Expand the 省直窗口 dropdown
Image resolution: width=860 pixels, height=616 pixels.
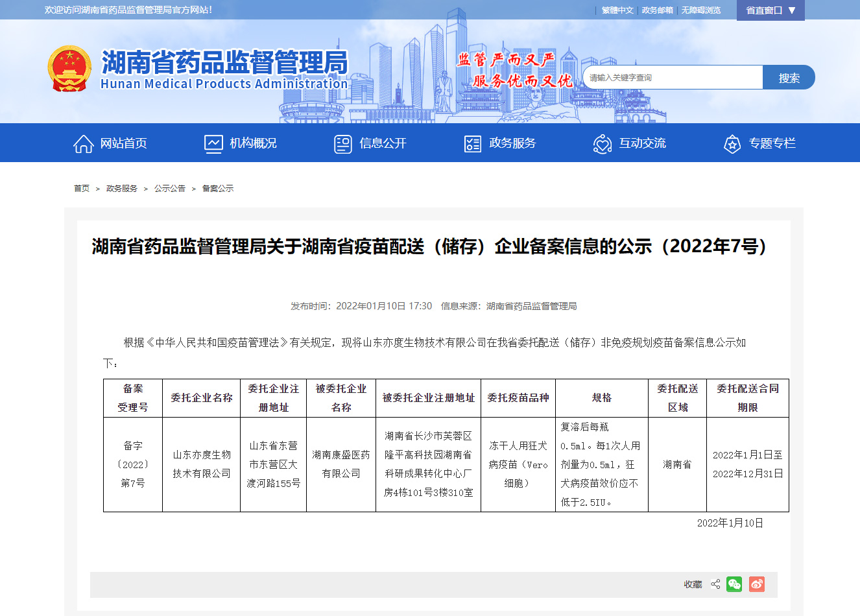[x=770, y=10]
